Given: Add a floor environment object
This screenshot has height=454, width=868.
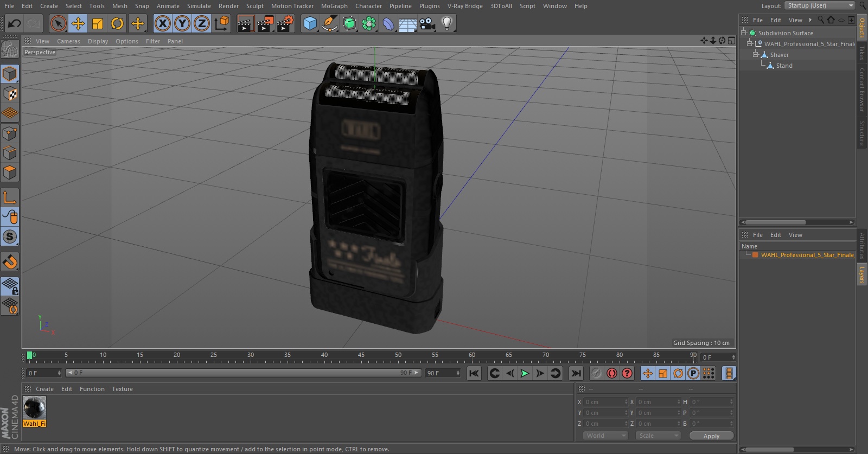Looking at the screenshot, I should (x=408, y=23).
